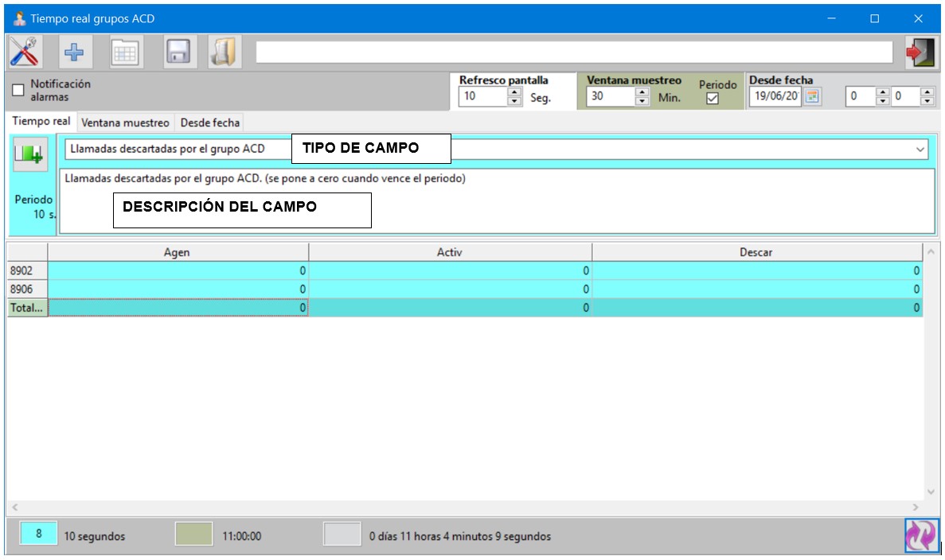Click the blue plus add icon
945x560 pixels.
pyautogui.click(x=75, y=52)
